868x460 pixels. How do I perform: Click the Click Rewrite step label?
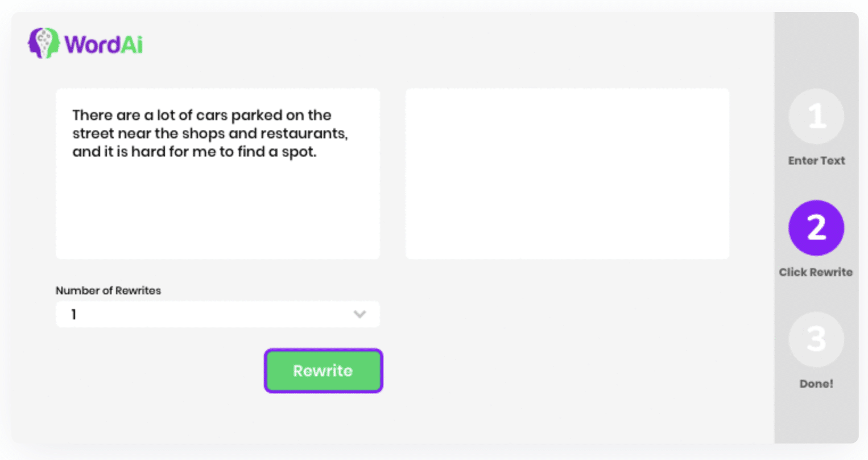pyautogui.click(x=816, y=272)
